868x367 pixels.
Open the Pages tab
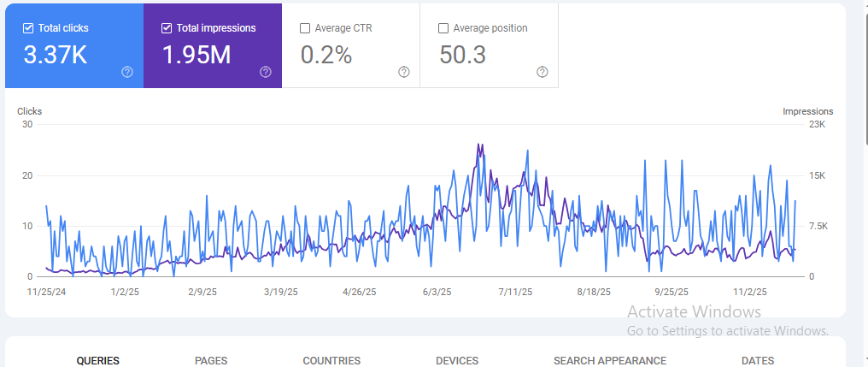pos(211,360)
